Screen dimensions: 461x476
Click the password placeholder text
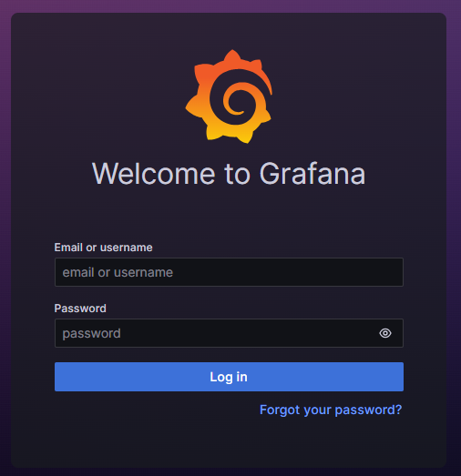click(x=91, y=333)
